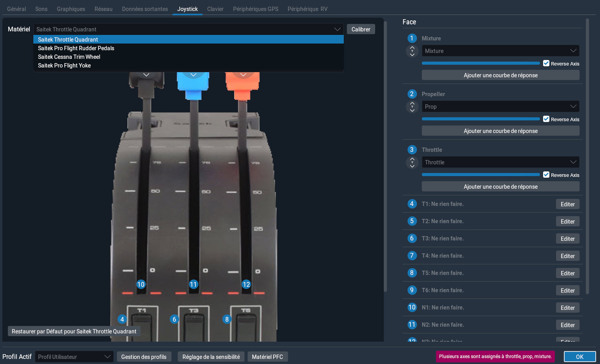Click number badge 11 in the N2 row

click(412, 325)
